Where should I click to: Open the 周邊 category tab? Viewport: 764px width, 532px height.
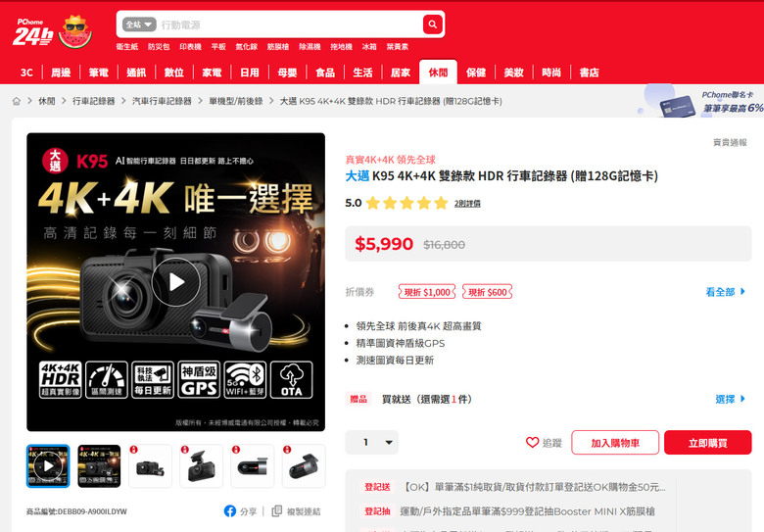click(x=61, y=73)
